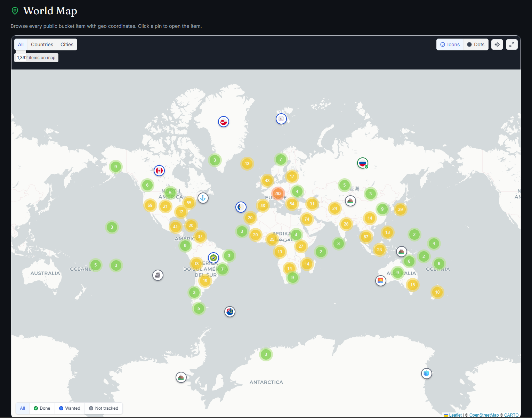Open the sunset pin in western Australia
This screenshot has height=418, width=532.
pyautogui.click(x=381, y=281)
